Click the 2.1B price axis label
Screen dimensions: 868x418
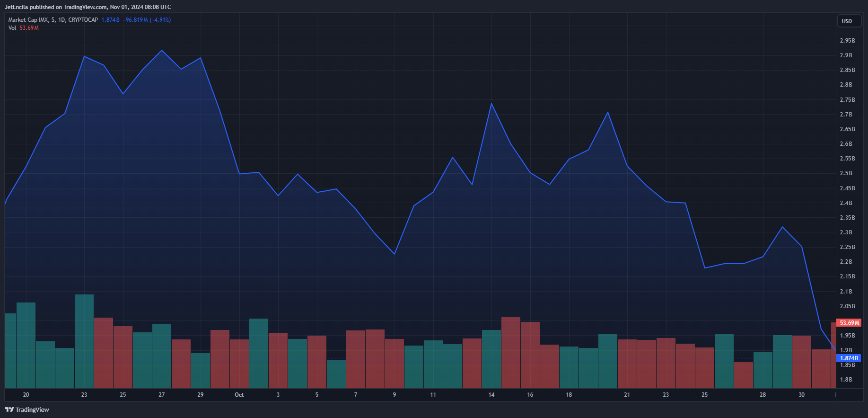[846, 292]
